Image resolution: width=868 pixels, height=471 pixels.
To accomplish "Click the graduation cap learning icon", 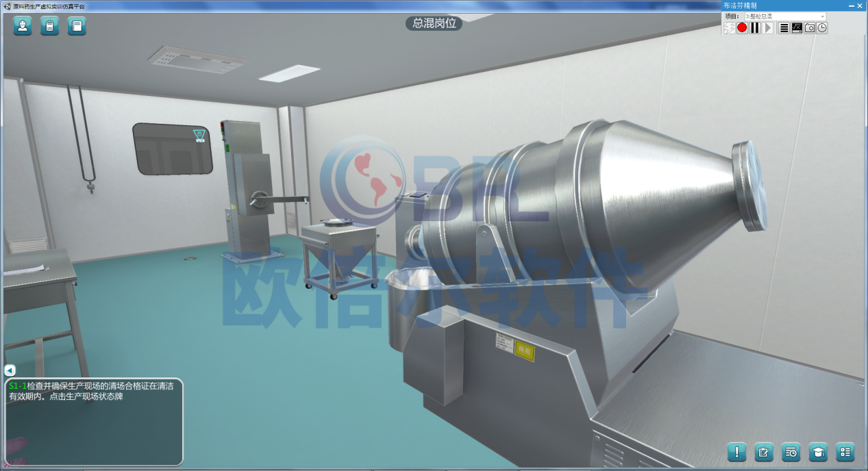I will click(818, 452).
